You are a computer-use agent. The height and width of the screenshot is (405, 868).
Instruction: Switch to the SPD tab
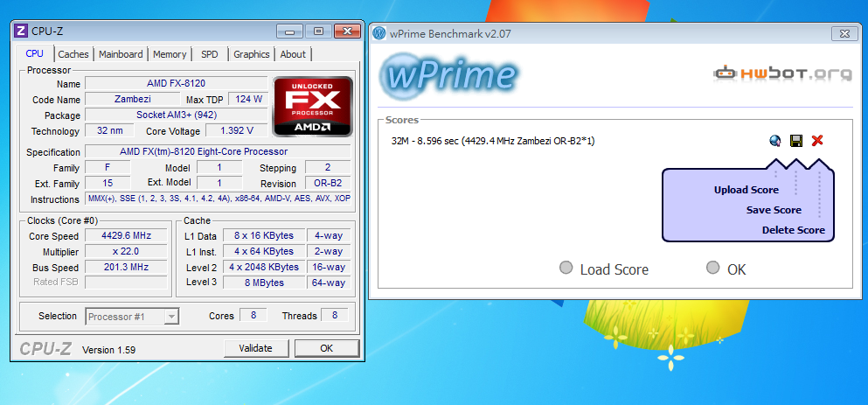point(209,54)
